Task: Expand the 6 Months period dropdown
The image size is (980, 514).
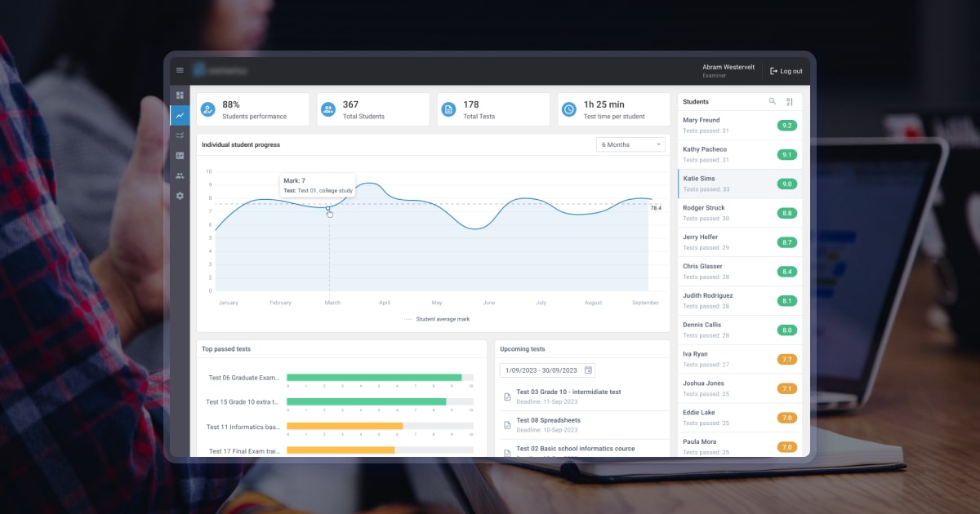Action: [630, 144]
